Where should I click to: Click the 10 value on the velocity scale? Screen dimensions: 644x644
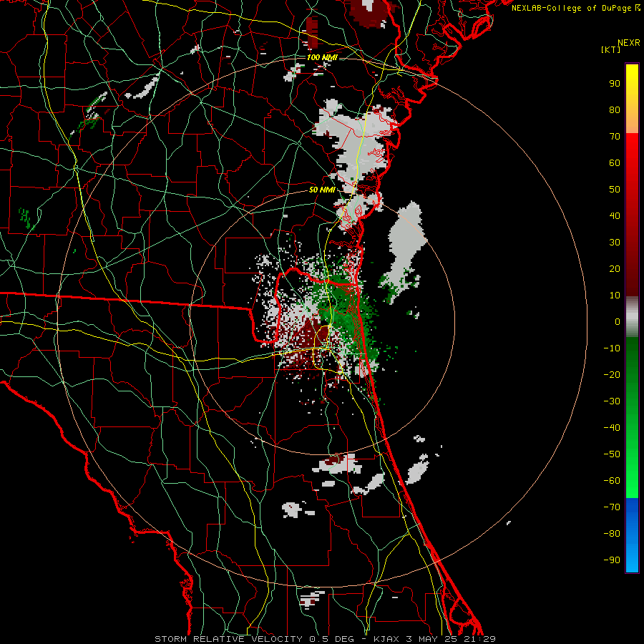point(615,296)
